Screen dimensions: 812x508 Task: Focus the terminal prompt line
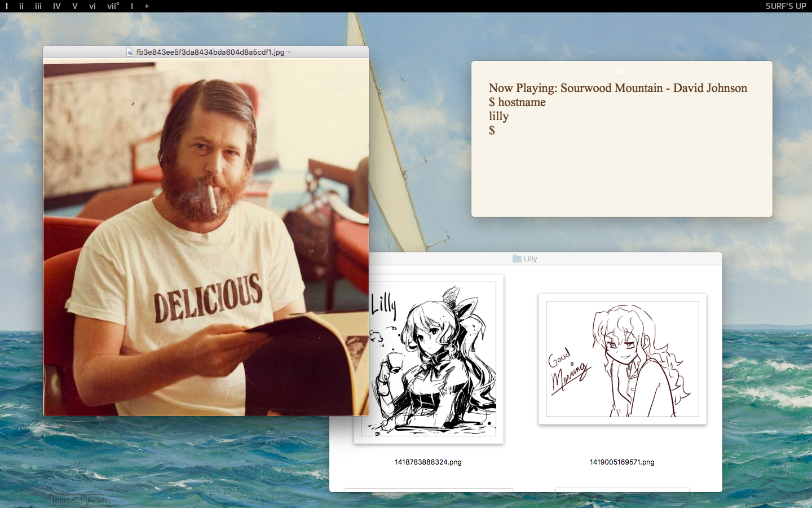(492, 130)
